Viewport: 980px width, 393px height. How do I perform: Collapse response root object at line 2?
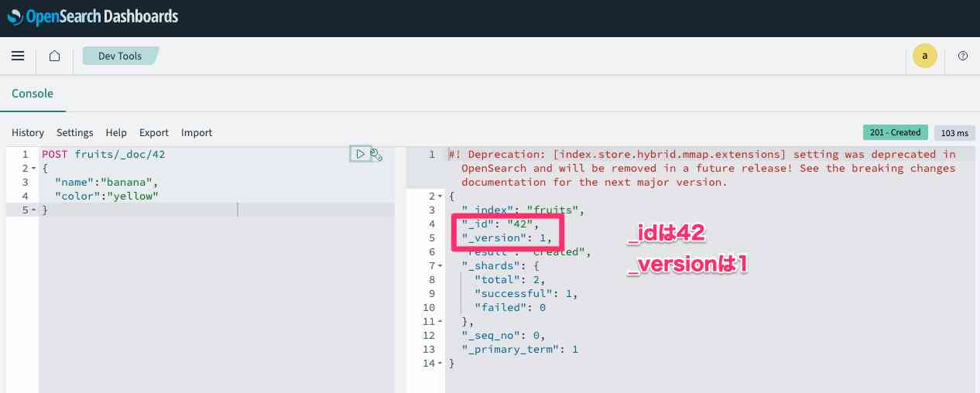440,196
